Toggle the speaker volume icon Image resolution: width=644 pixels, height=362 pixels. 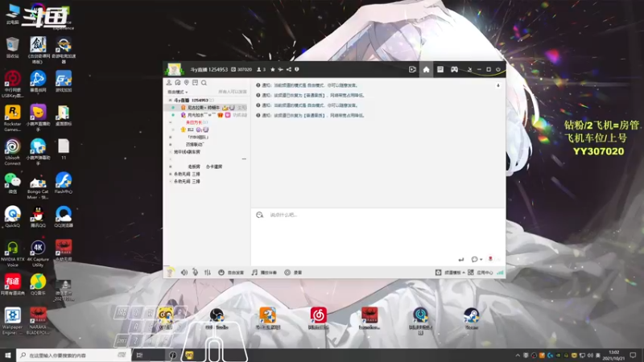pos(184,272)
